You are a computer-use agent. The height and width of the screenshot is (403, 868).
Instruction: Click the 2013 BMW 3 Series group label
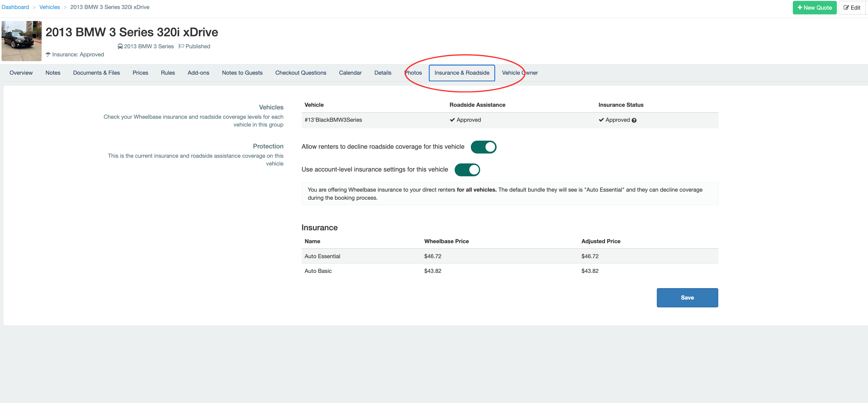[149, 46]
